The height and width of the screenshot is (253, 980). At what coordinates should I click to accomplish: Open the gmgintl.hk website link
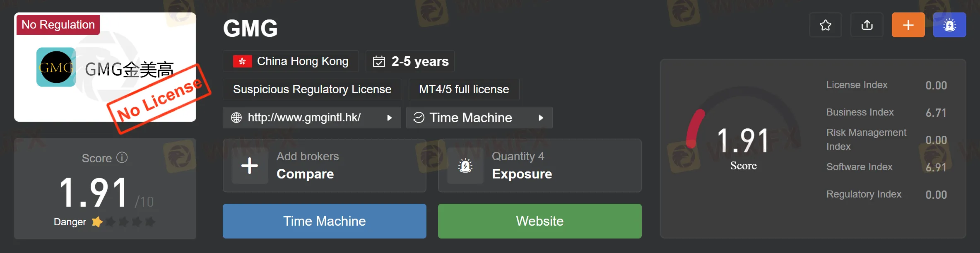304,118
